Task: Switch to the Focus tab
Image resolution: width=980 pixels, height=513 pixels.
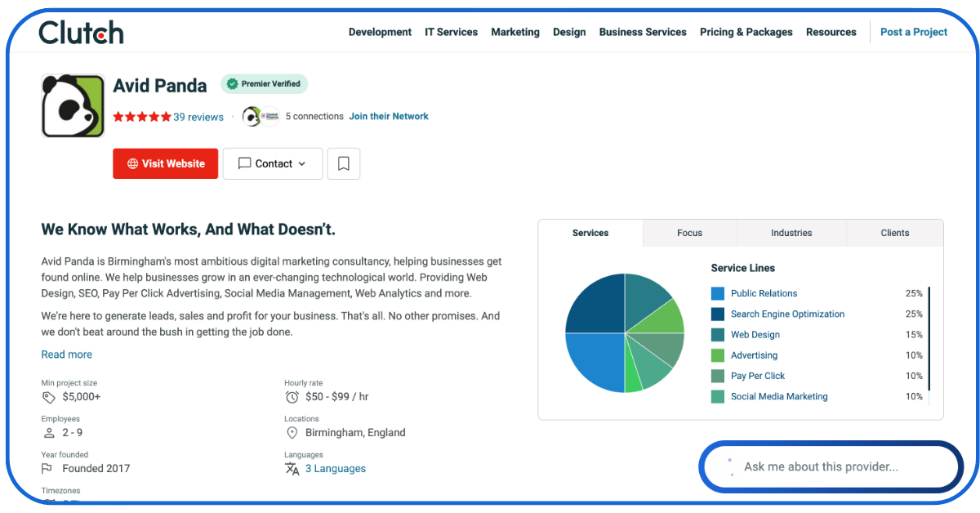Action: point(690,233)
